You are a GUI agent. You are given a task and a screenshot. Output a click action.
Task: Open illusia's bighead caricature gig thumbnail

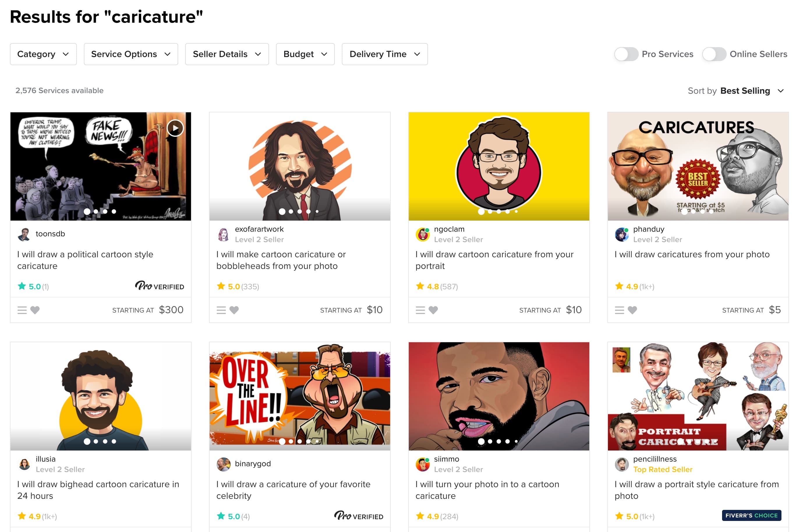pyautogui.click(x=101, y=396)
